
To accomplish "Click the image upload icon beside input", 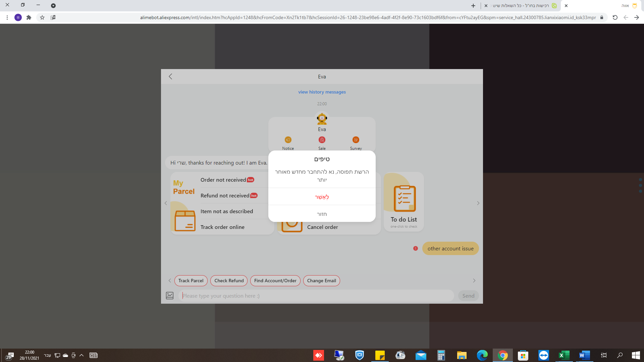I will [170, 296].
